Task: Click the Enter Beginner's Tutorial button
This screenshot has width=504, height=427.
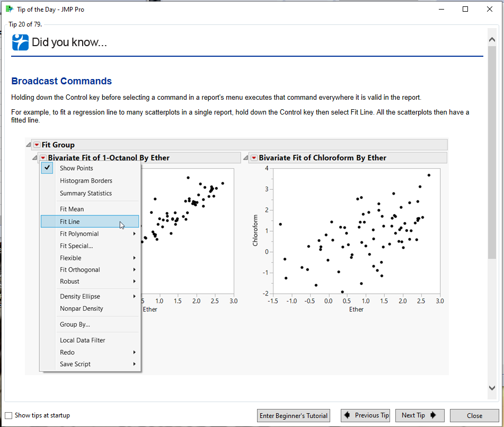Action: [x=293, y=415]
